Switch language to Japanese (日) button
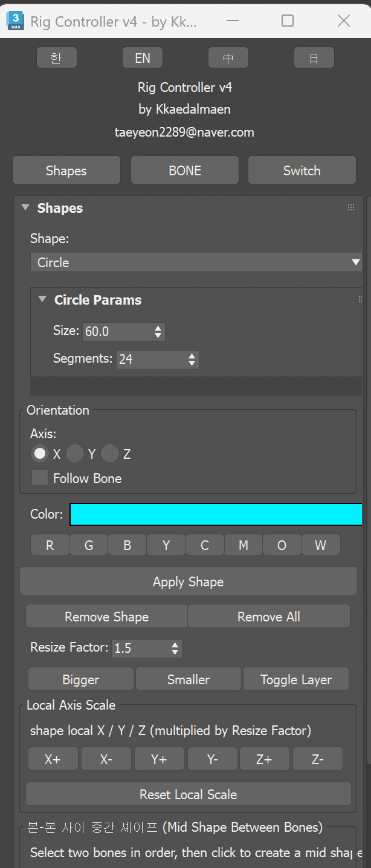This screenshot has height=868, width=371. [314, 58]
